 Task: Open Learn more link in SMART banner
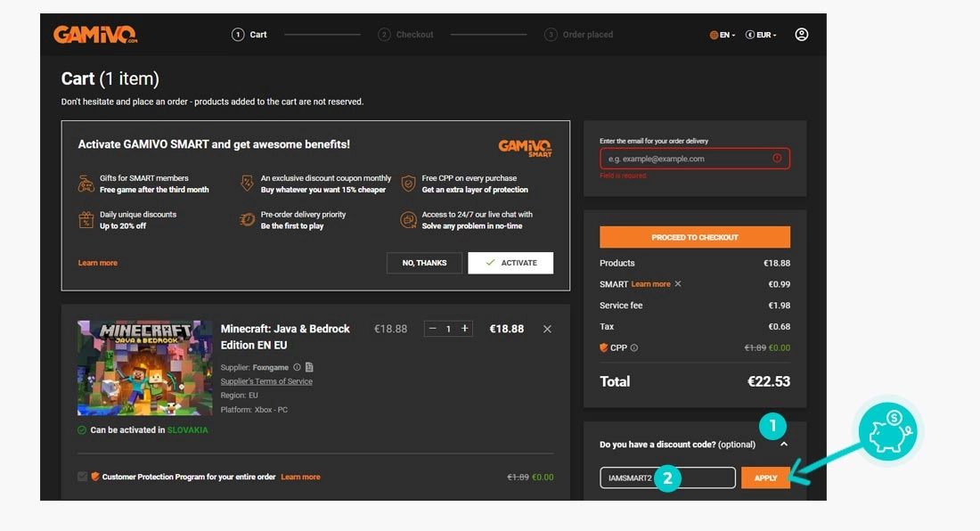[x=97, y=263]
